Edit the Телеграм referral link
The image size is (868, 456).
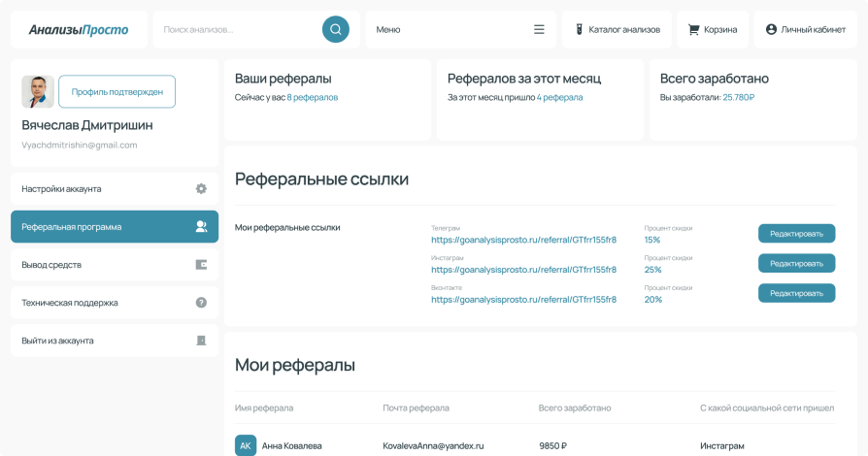click(796, 234)
